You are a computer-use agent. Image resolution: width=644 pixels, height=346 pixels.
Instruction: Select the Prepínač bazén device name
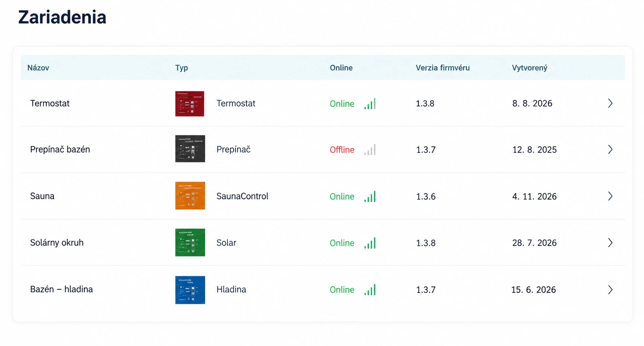(x=60, y=149)
